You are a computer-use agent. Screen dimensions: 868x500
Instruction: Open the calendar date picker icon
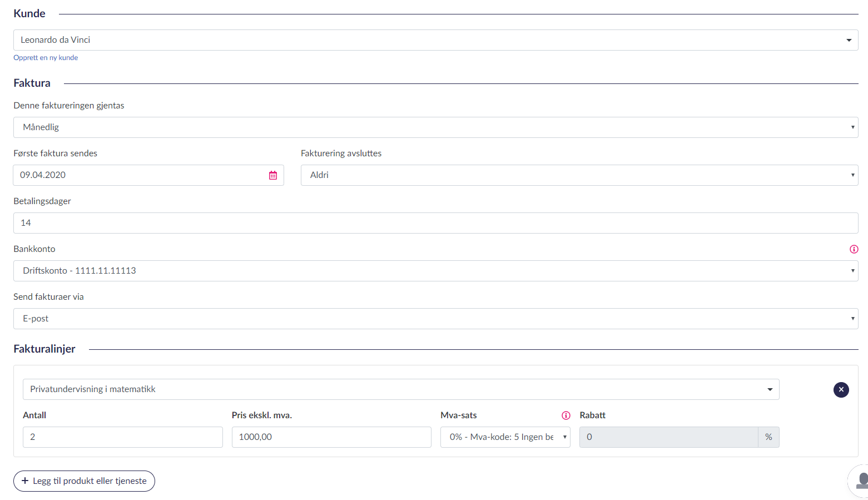point(273,175)
